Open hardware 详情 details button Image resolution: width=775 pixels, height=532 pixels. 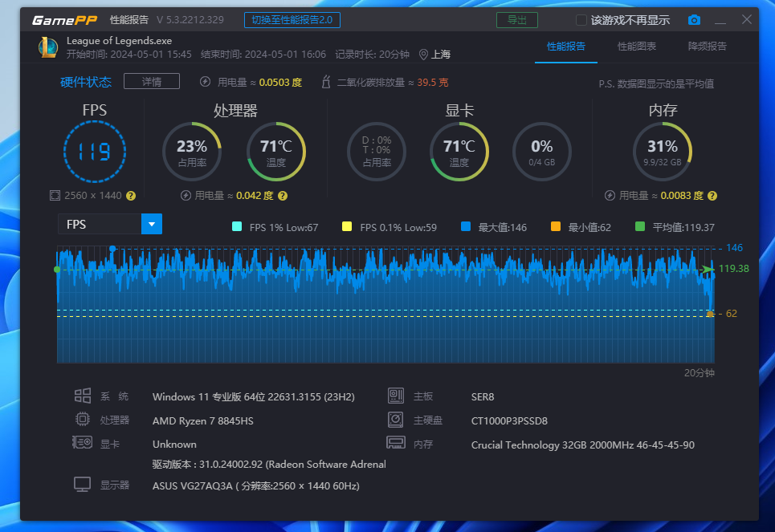click(x=152, y=82)
